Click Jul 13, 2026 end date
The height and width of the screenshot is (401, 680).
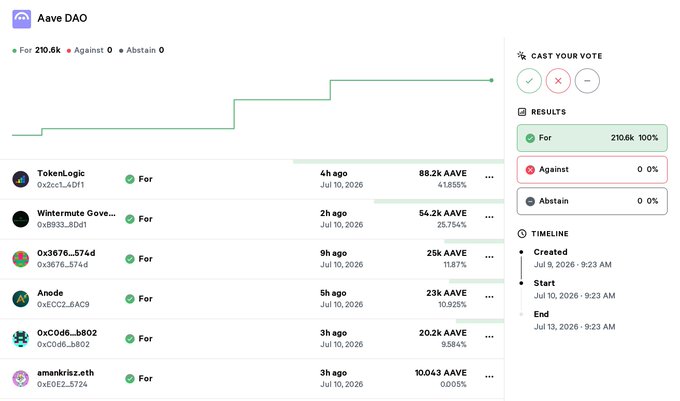pos(575,327)
